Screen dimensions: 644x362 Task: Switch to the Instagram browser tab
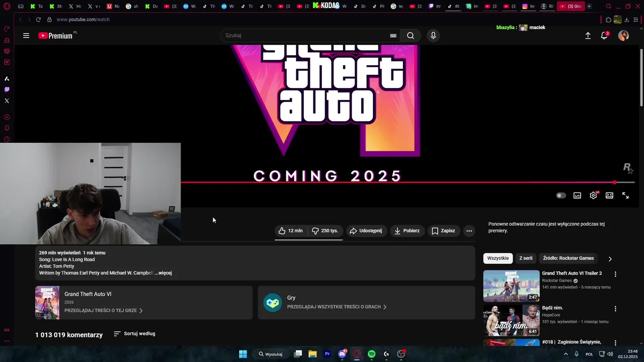pos(528,7)
